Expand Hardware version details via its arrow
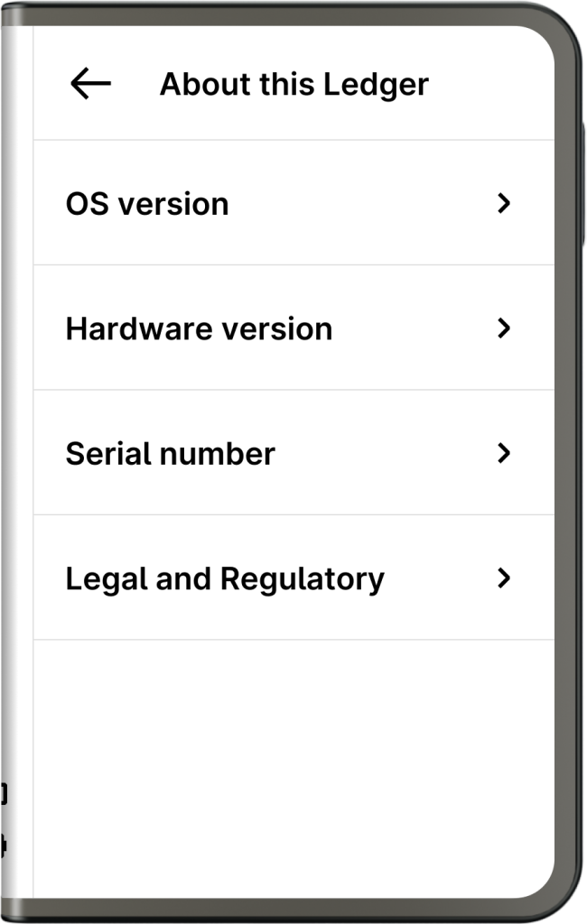The image size is (587, 924). click(504, 328)
